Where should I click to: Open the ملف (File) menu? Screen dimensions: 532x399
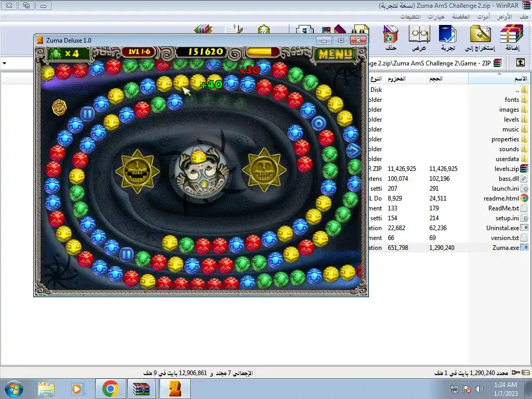click(524, 16)
